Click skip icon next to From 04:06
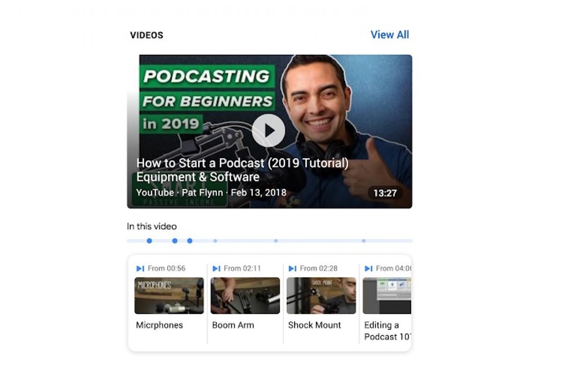The height and width of the screenshot is (392, 562). pyautogui.click(x=368, y=269)
